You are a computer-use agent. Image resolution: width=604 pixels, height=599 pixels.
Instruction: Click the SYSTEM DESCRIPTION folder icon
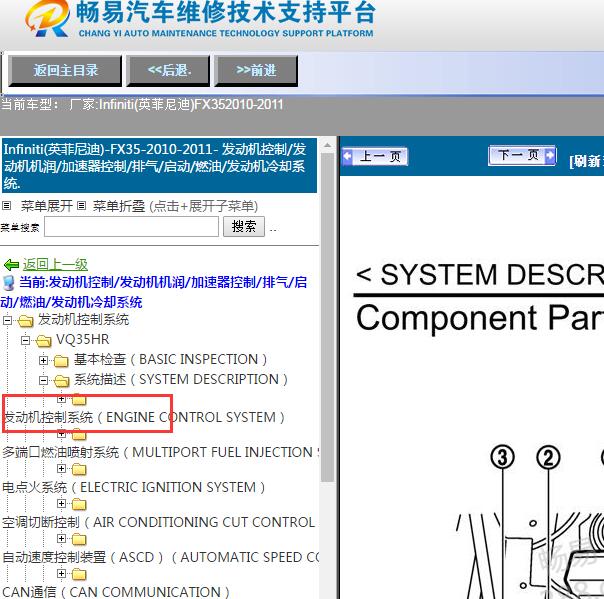coord(61,381)
